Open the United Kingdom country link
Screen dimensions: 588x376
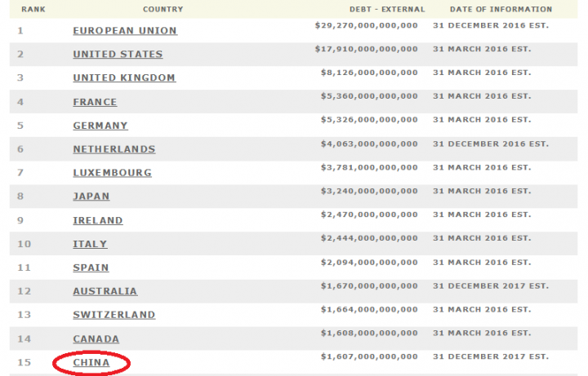point(124,78)
